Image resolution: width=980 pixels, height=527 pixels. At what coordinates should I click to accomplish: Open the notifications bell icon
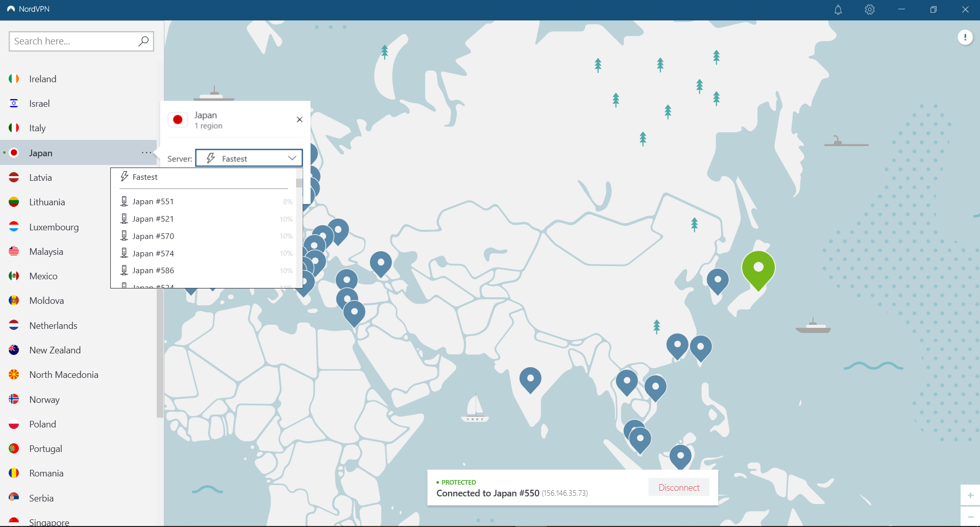[838, 10]
